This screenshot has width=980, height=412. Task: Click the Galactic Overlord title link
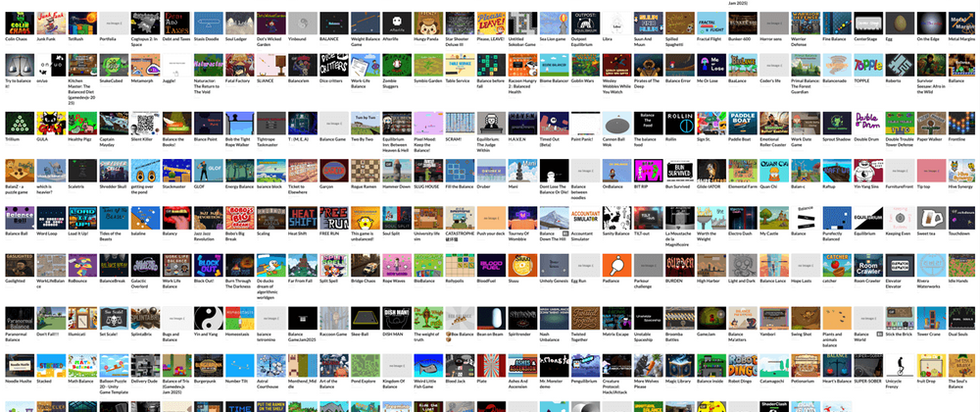145,283
